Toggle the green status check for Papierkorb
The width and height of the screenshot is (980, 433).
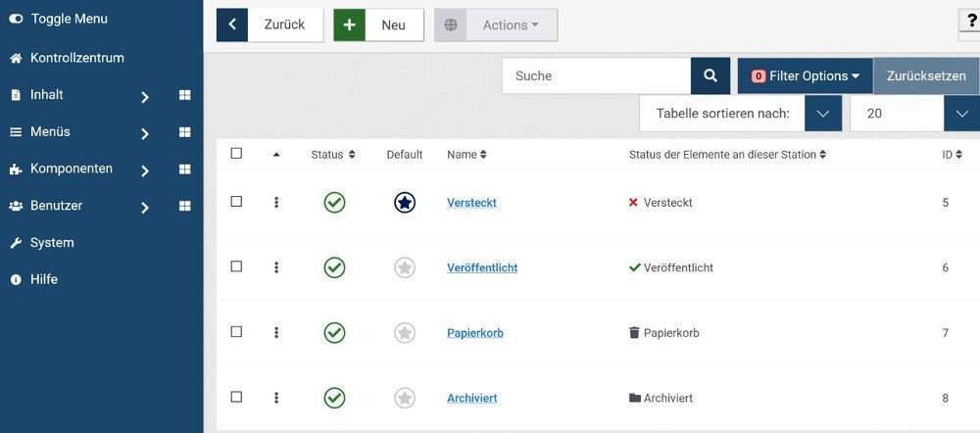(334, 332)
